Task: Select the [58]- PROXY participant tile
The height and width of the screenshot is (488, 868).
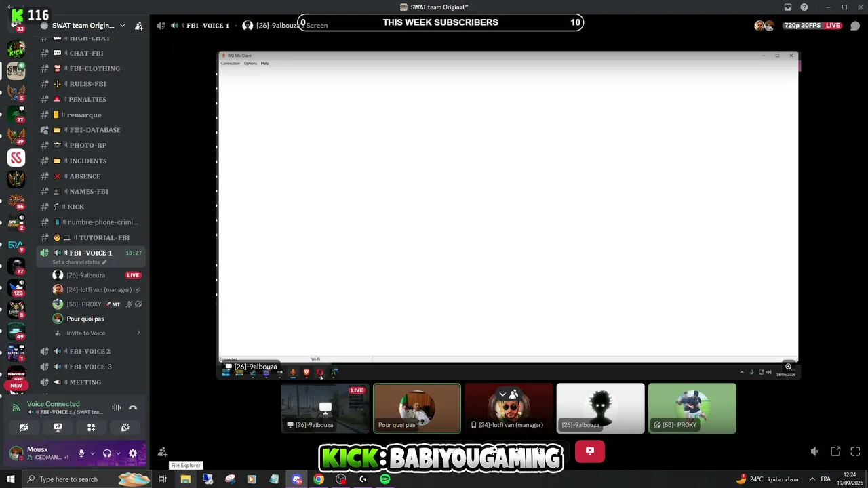Action: tap(692, 408)
